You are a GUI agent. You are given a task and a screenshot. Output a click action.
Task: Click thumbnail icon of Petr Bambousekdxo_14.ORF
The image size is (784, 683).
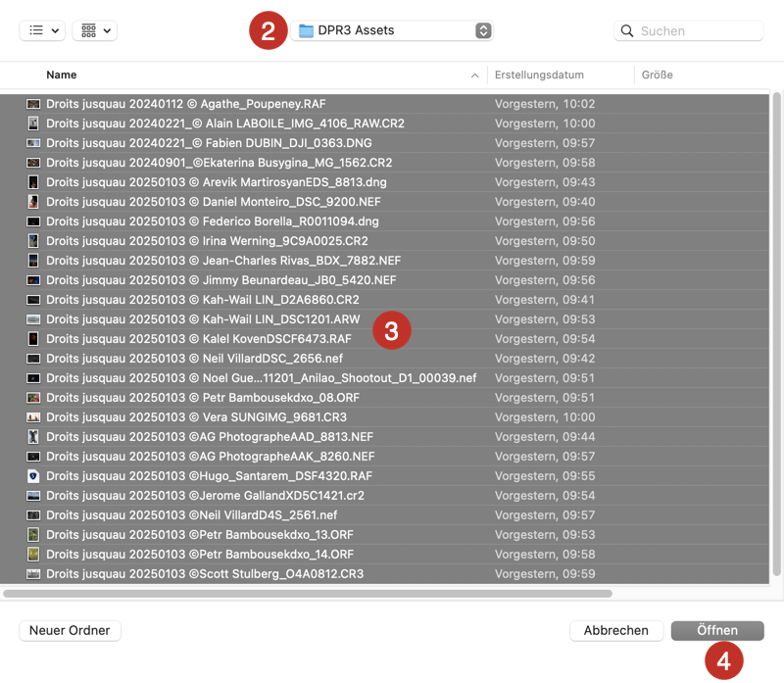(x=33, y=555)
